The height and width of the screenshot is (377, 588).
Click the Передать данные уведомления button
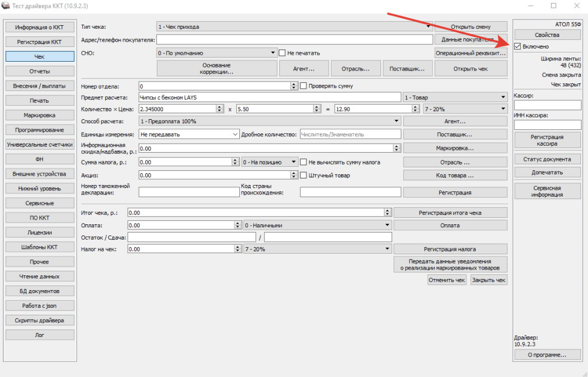(450, 264)
